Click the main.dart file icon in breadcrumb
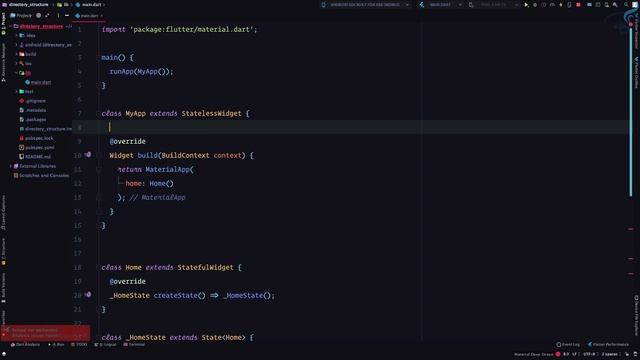 click(x=78, y=5)
